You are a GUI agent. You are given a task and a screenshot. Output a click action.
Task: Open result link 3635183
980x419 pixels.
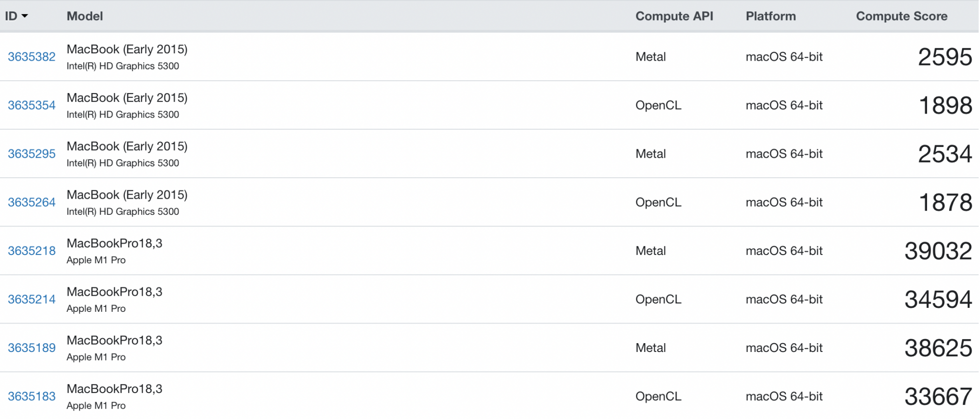point(32,396)
